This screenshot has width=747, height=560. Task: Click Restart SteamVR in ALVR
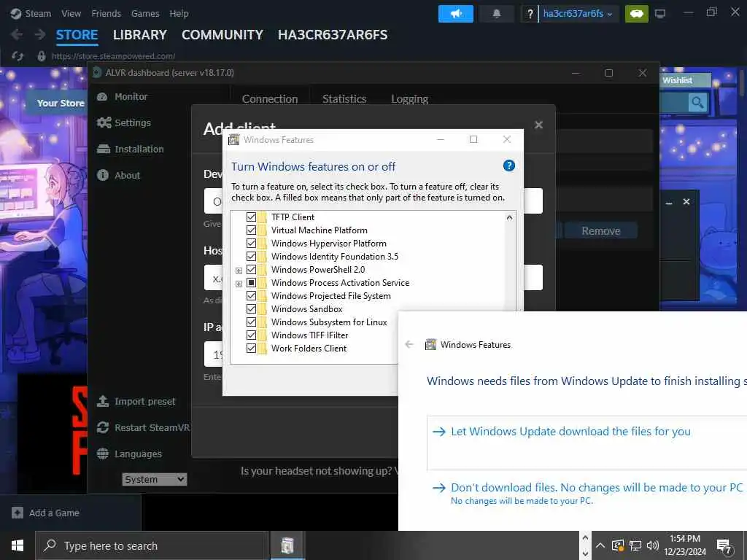click(143, 427)
